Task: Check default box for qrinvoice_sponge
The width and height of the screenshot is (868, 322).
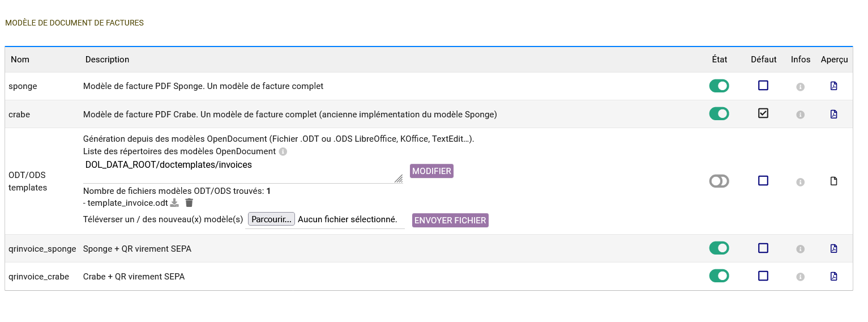Action: (763, 248)
